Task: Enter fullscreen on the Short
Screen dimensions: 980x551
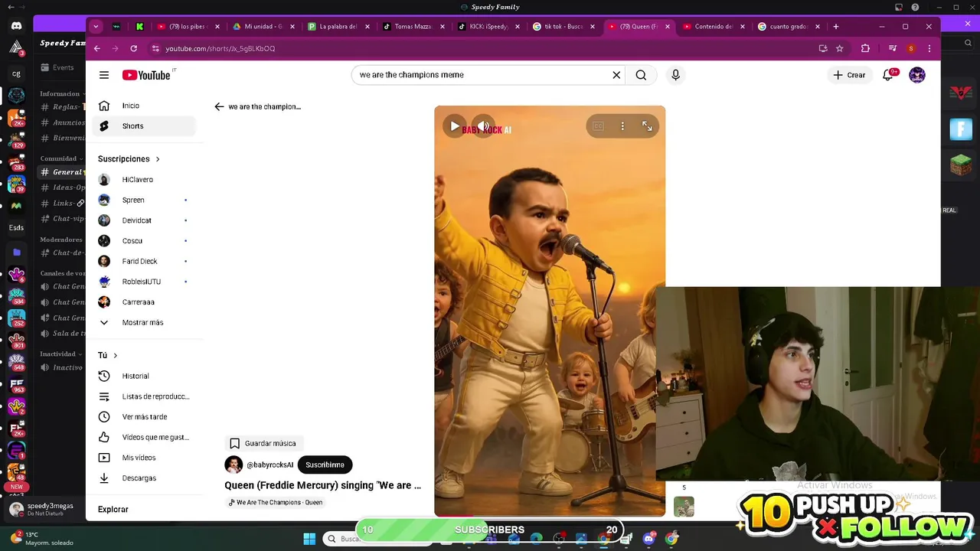Action: pos(647,126)
